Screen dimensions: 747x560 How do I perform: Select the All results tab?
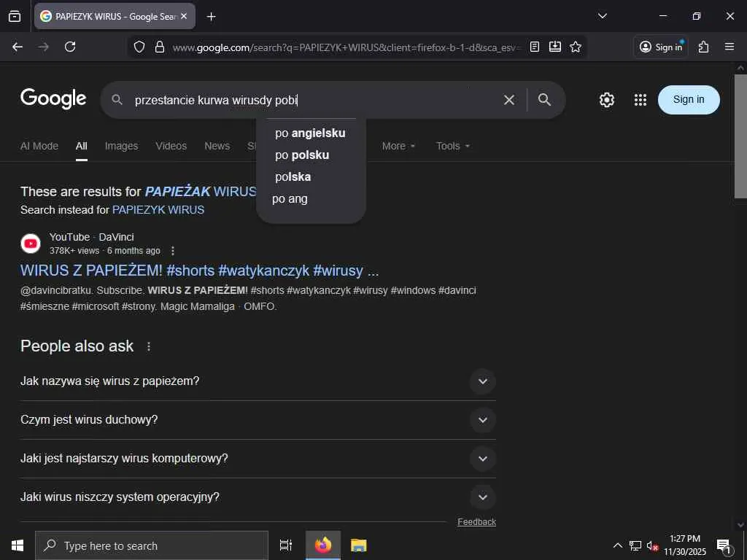pos(82,146)
